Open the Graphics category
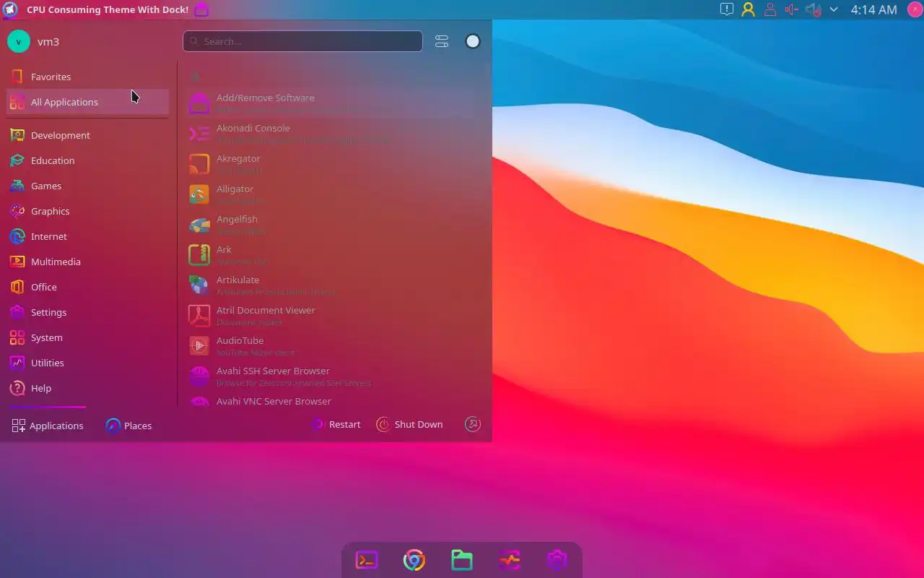924x578 pixels. pyautogui.click(x=88, y=211)
